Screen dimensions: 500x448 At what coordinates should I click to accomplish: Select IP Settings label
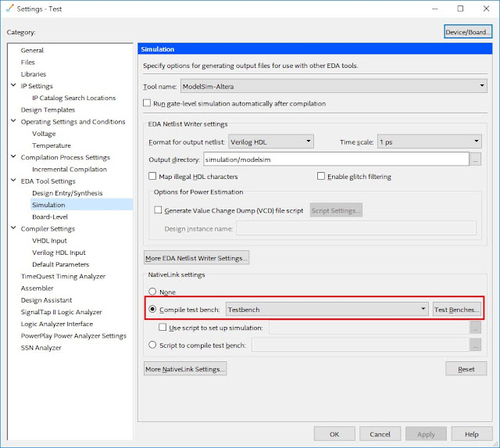(x=37, y=86)
